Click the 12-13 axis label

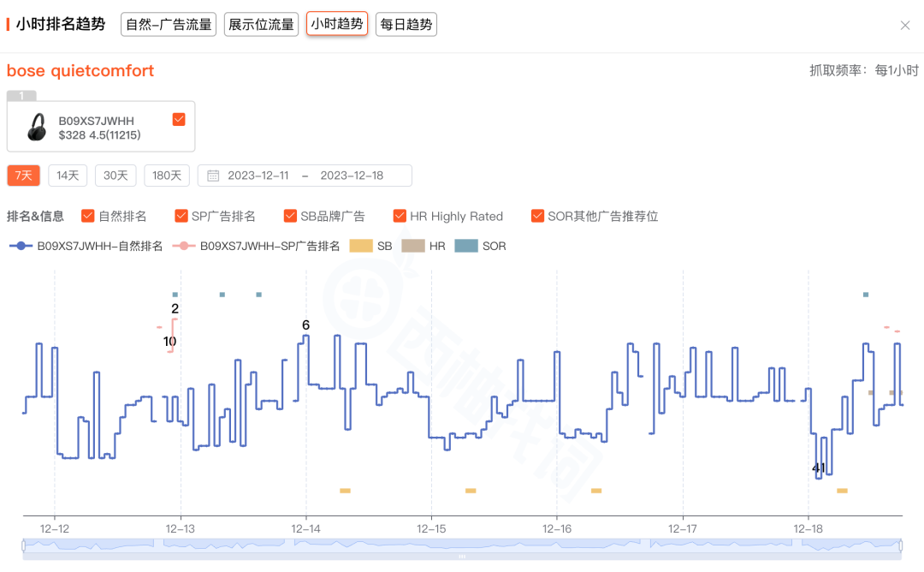coord(181,529)
